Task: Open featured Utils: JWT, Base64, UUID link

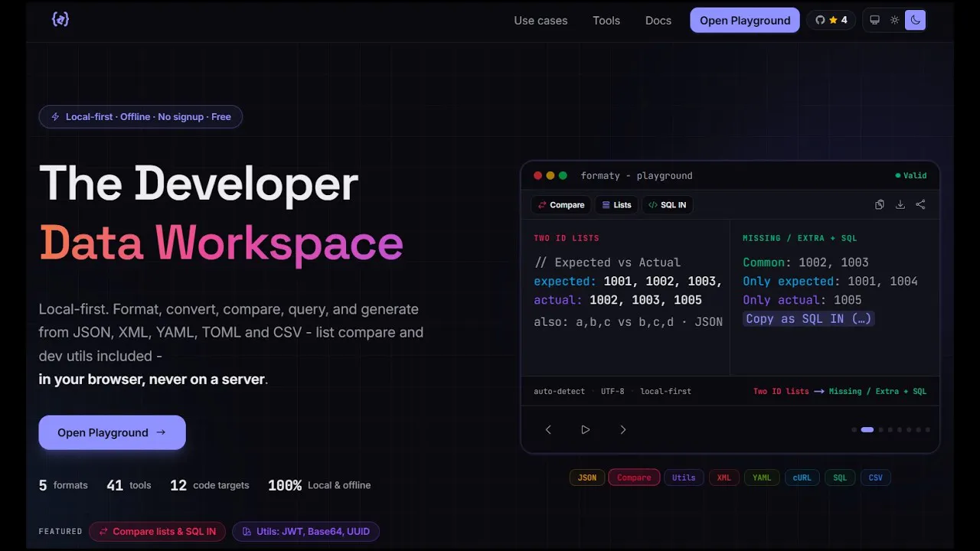Action: tap(305, 531)
